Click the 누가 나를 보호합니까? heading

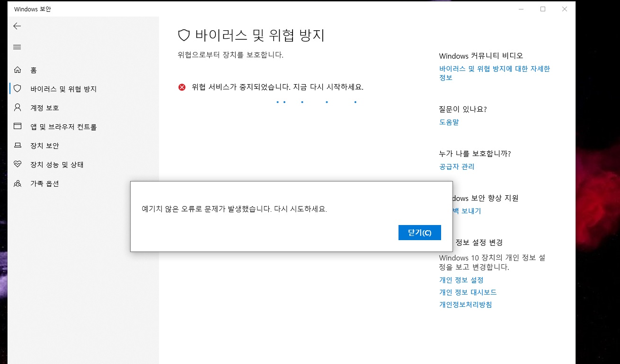pos(475,154)
